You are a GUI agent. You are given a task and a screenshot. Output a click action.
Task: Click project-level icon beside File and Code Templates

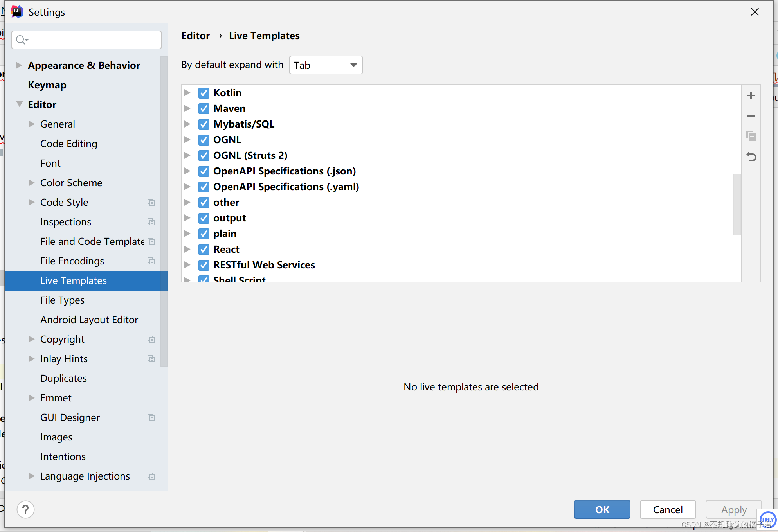[151, 241]
